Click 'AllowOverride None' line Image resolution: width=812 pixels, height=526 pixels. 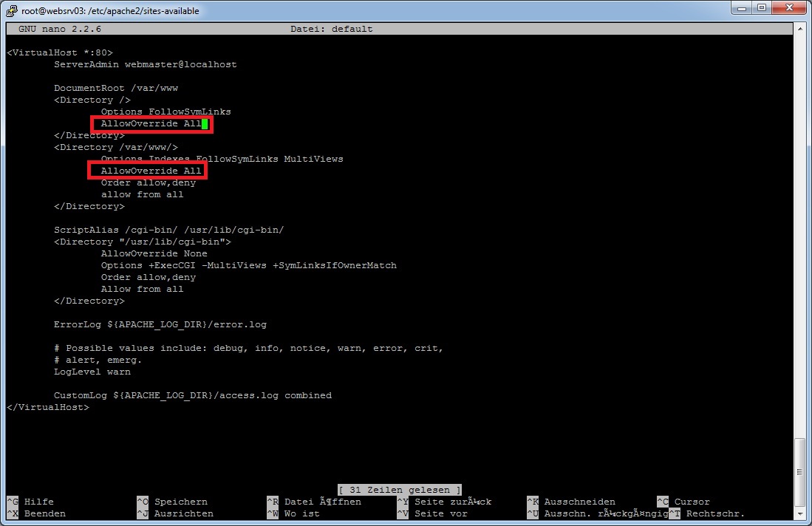pos(154,253)
